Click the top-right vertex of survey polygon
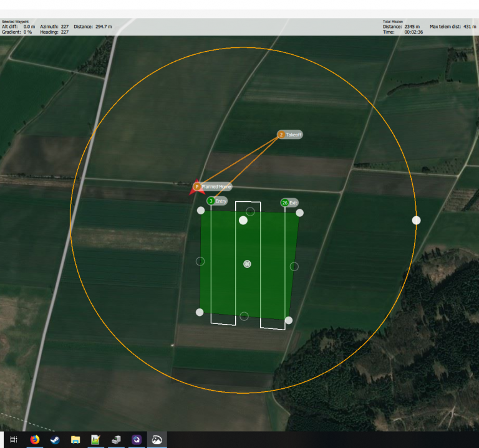 tap(299, 212)
